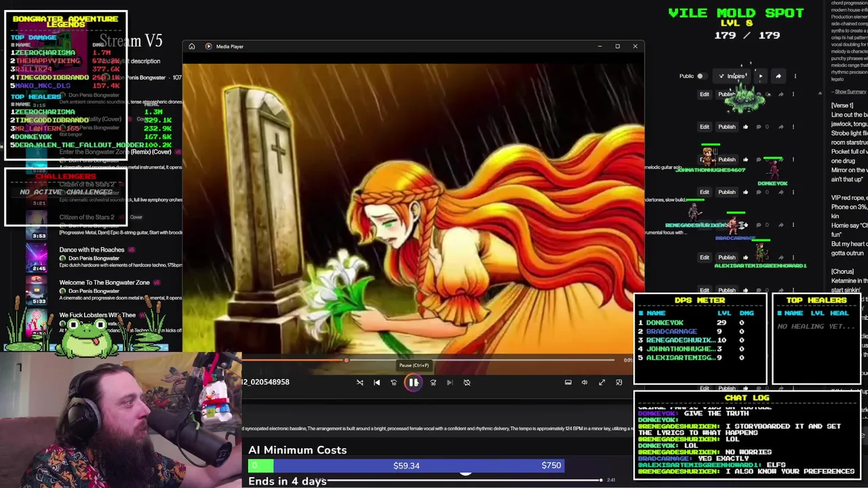Click the $59.34 amount on the bar

[406, 466]
